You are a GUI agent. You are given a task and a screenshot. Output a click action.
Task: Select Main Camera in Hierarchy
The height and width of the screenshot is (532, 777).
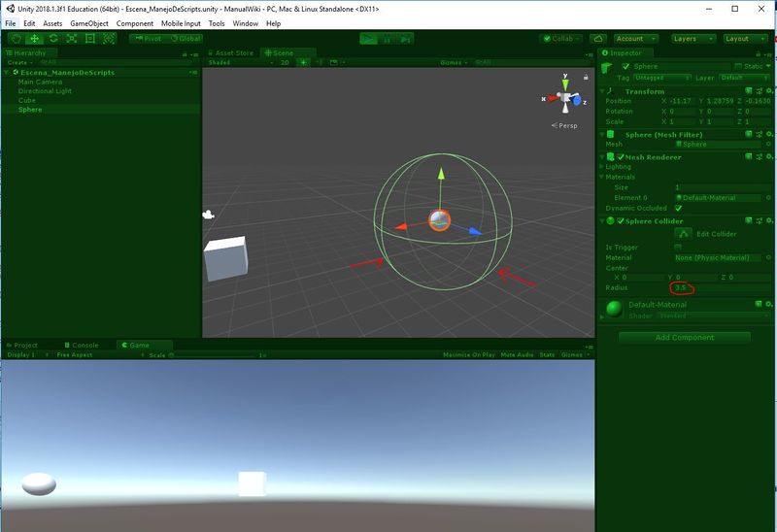[x=40, y=82]
